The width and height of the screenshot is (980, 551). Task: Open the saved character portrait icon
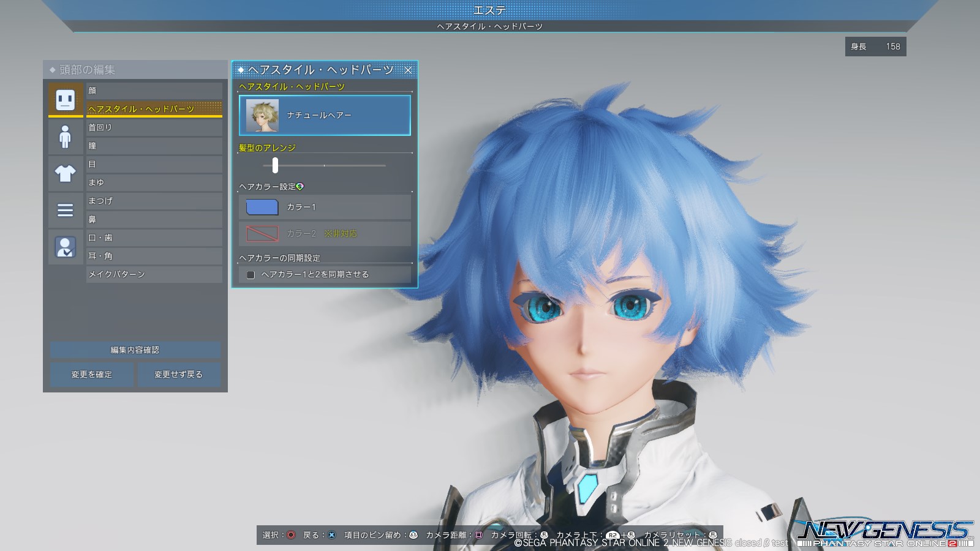point(66,247)
